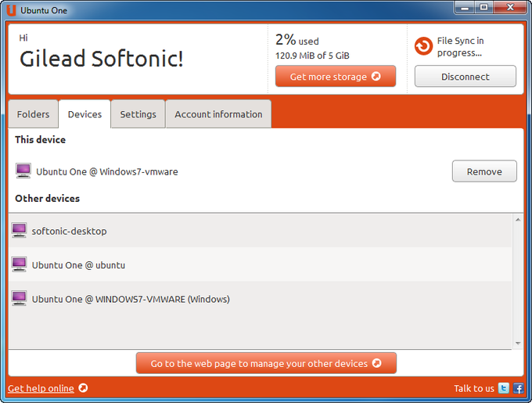Click the monitor icon for WINDOWS7-VMWARE (Windows)
532x403 pixels.
19,298
